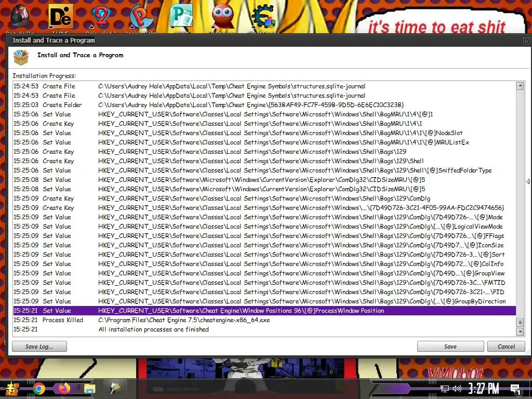Select the Set Value row ending '[@]GroupByDirection'
Screen dimensions: 532x399
[x=264, y=301]
